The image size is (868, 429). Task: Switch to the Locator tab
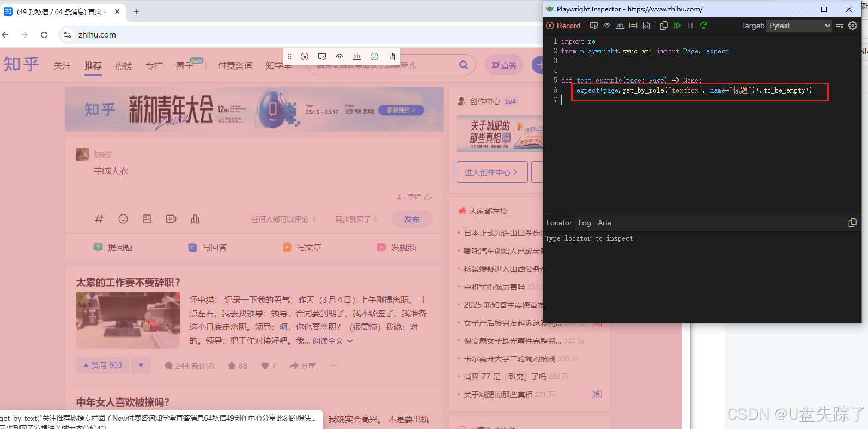pyautogui.click(x=559, y=223)
